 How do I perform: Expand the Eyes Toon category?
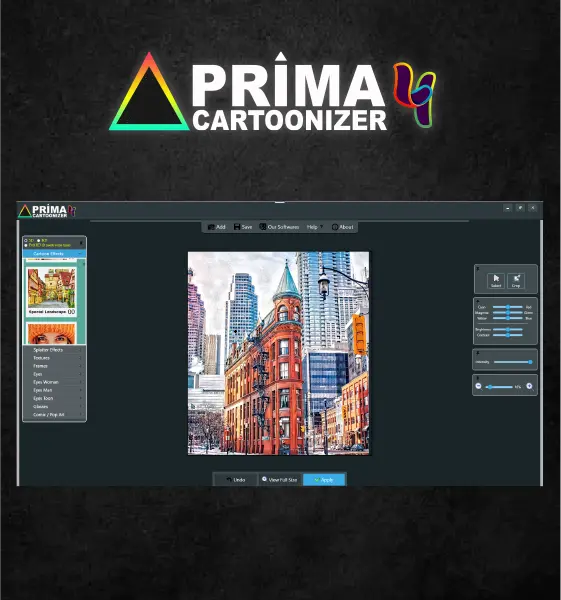pos(54,398)
